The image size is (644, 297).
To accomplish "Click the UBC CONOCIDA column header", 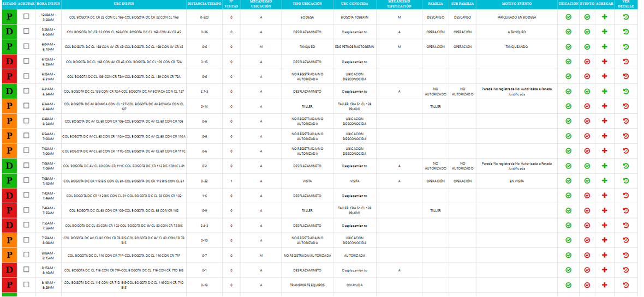I will tap(354, 4).
